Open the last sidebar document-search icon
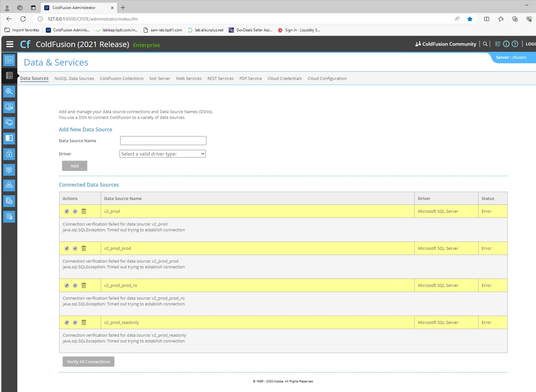This screenshot has height=392, width=536. point(9,216)
